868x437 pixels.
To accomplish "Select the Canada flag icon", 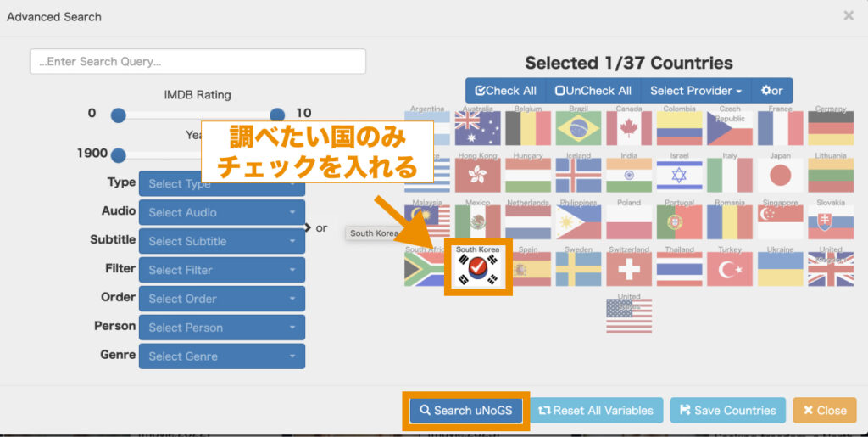I will tap(629, 128).
